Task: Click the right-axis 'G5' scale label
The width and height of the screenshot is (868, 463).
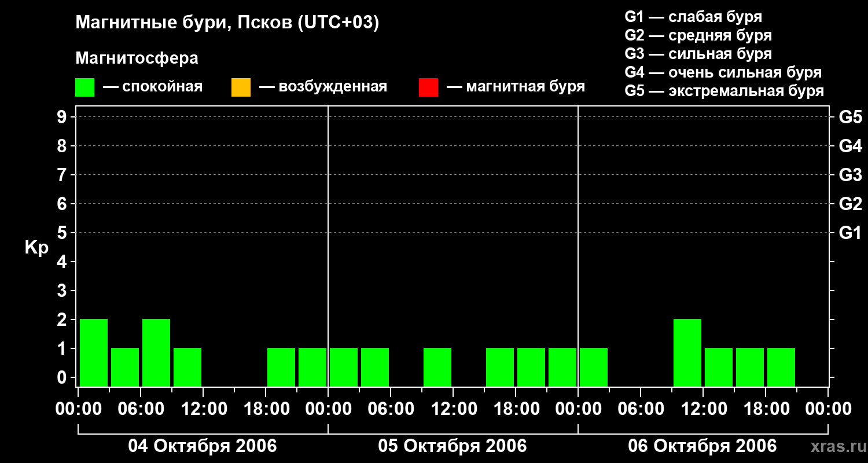Action: pos(850,117)
